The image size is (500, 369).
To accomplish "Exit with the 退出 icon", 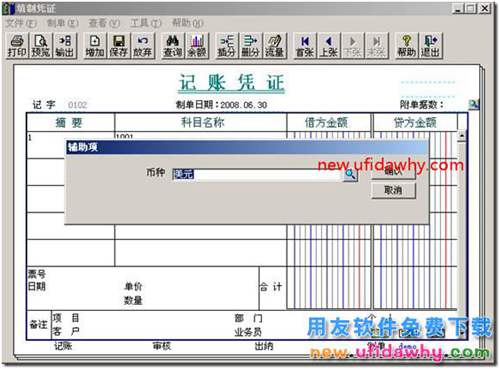I will coord(430,46).
